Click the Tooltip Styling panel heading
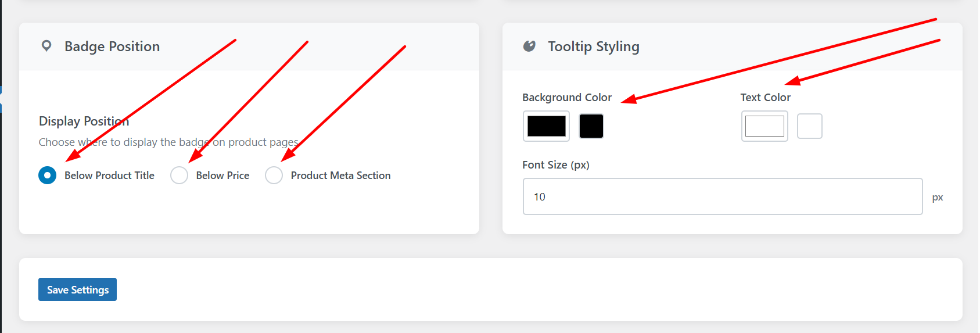 click(x=593, y=46)
